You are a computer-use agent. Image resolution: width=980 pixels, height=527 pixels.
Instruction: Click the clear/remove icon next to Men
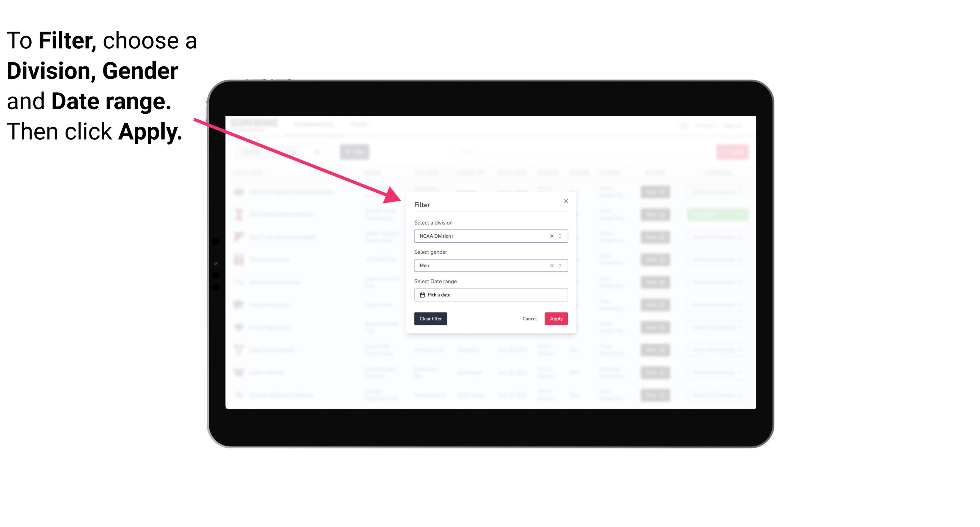(x=552, y=265)
